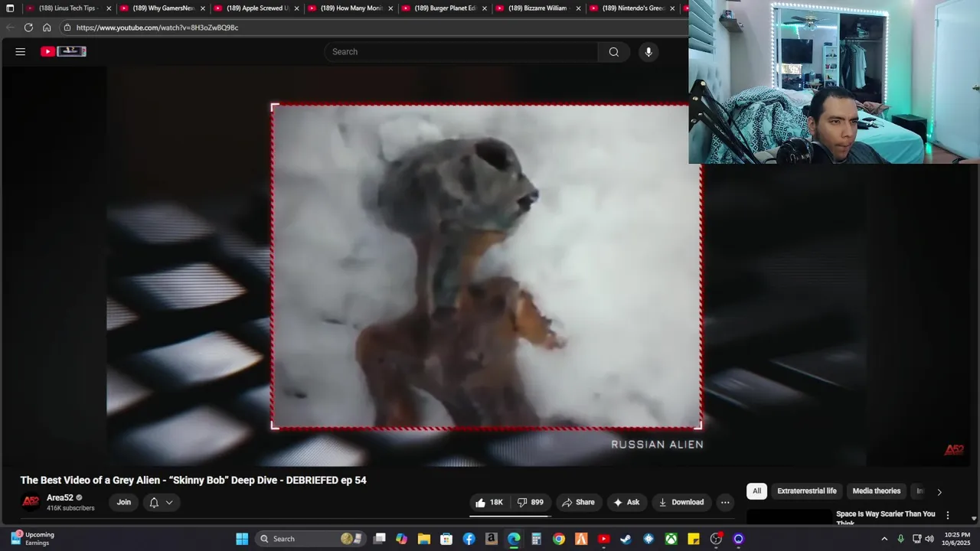Click the YouTube search magnifier button
Viewport: 980px width, 551px height.
(613, 52)
